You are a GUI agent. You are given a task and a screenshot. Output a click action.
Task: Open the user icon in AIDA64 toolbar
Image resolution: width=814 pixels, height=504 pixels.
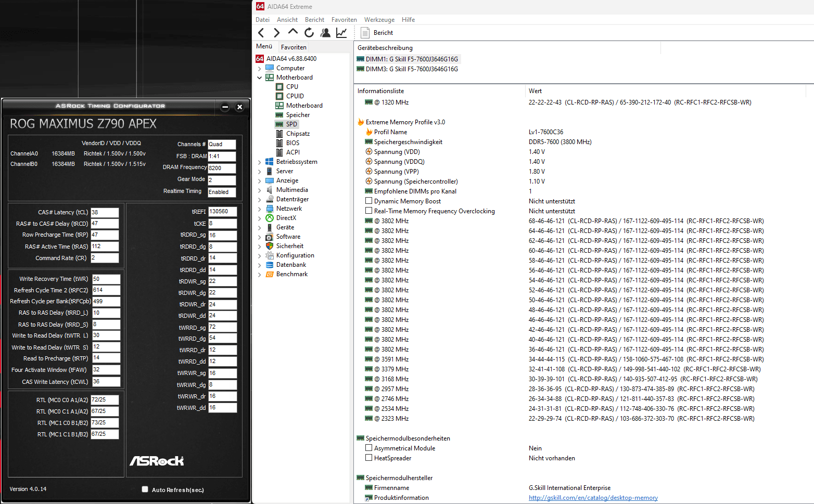[325, 33]
